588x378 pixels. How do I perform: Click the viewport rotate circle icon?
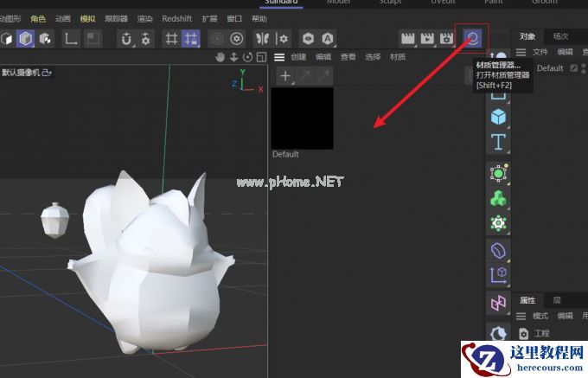[247, 57]
